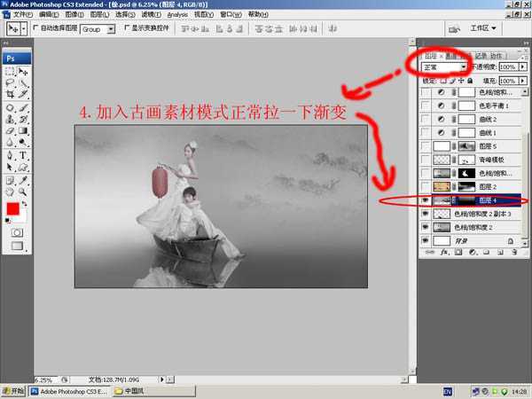The height and width of the screenshot is (399, 532).
Task: Open the 滤镜(T) menu
Action: click(151, 14)
